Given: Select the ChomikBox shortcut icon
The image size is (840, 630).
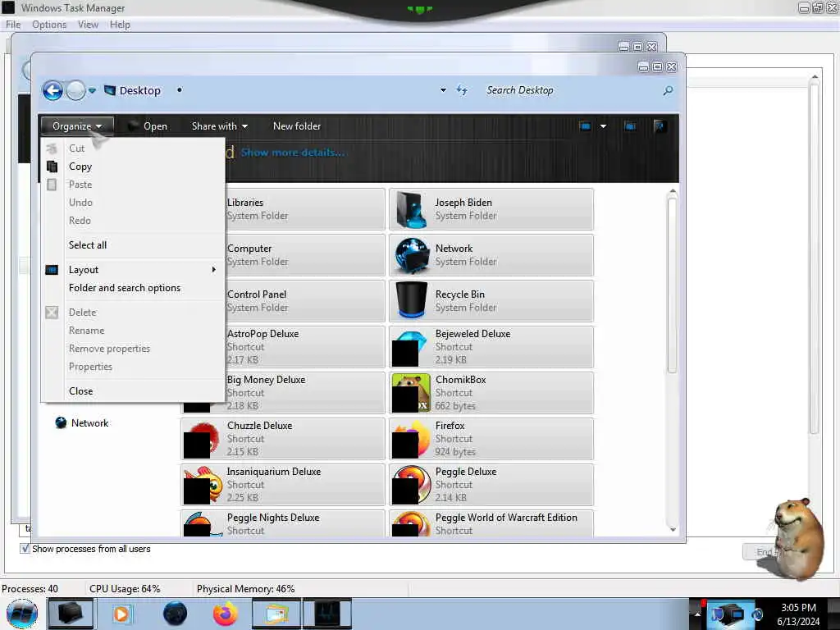Looking at the screenshot, I should pyautogui.click(x=412, y=393).
